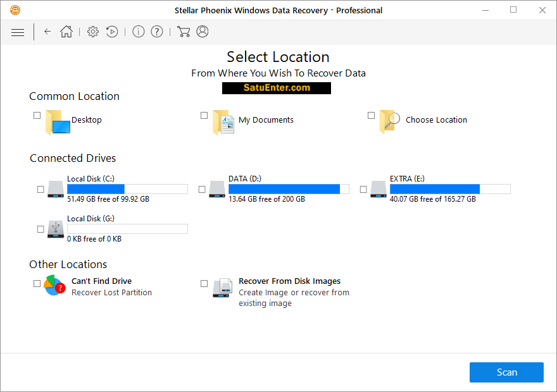Click '40.07 GB free of 165.27 GB' text

(x=433, y=199)
